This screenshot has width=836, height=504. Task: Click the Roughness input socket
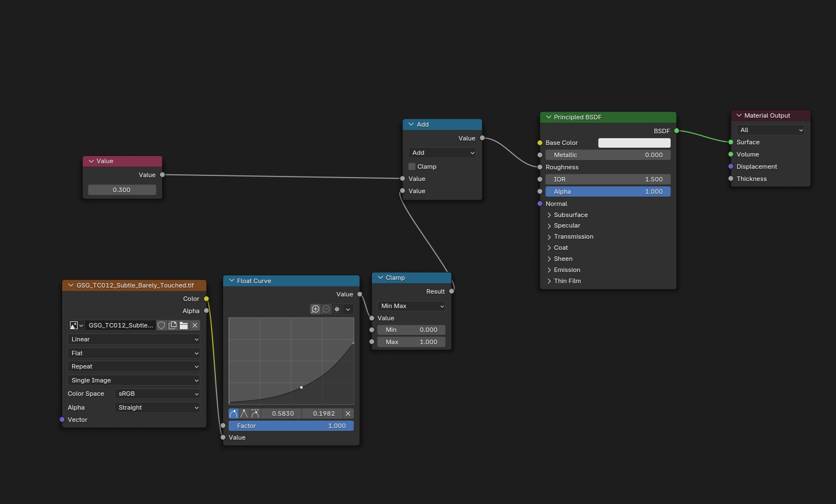coord(540,167)
